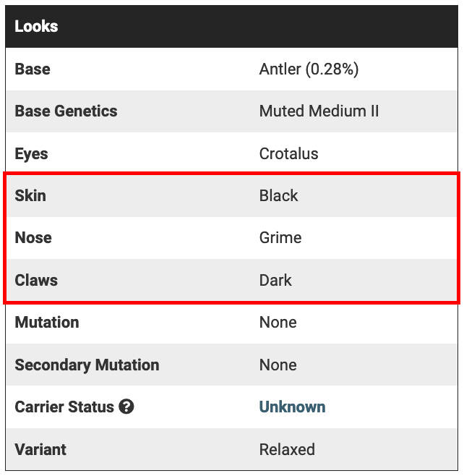464x476 pixels.
Task: Click the Secondary Mutation None value
Action: click(x=278, y=365)
